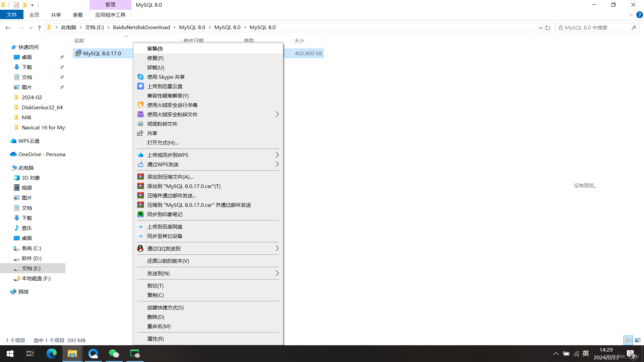Image resolution: width=644 pixels, height=362 pixels.
Task: Click the Skype share icon in context menu
Action: [x=141, y=77]
